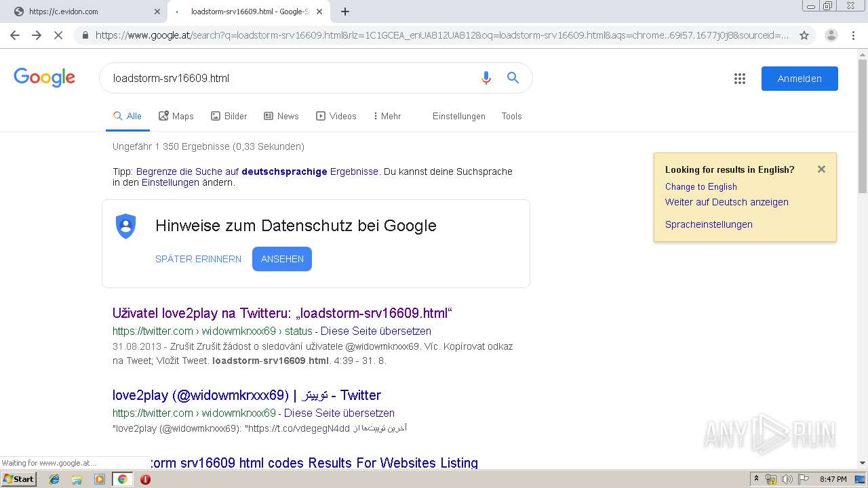The image size is (868, 488).
Task: Open result 'love2play (@widowmkrxxx69) | Twitter'
Action: coord(247,395)
